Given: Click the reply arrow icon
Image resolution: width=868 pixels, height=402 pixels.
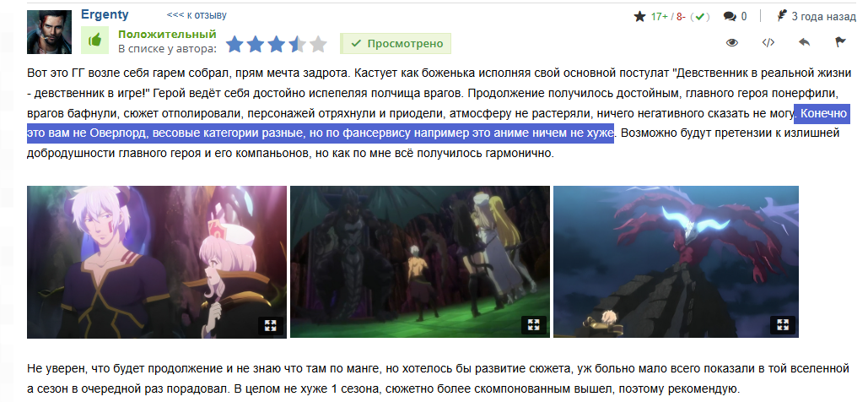Looking at the screenshot, I should 805,42.
